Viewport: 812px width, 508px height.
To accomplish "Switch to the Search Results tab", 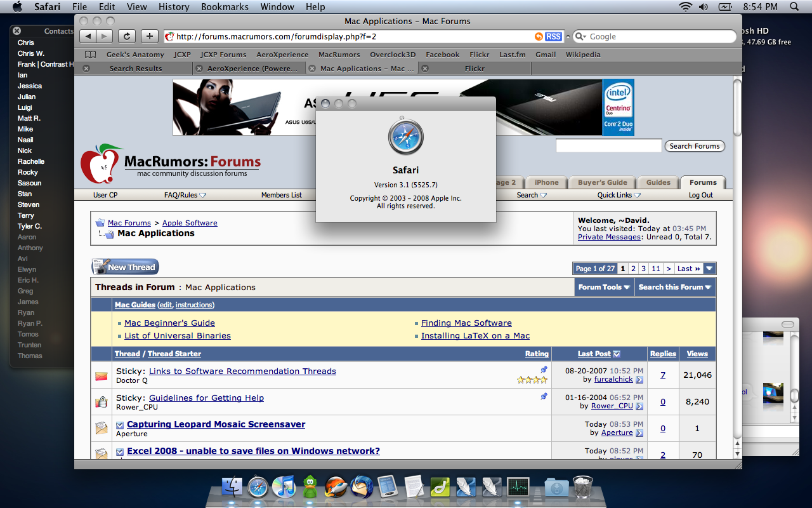I will click(135, 69).
